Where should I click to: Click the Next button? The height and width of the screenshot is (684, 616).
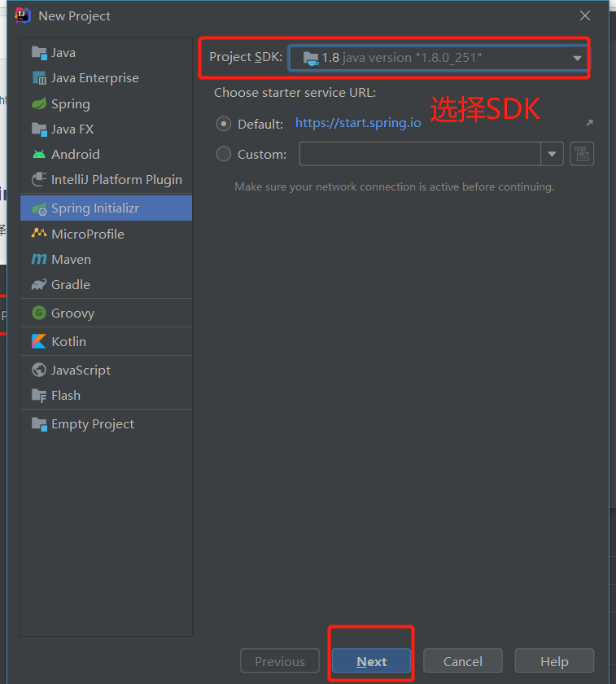coord(371,661)
